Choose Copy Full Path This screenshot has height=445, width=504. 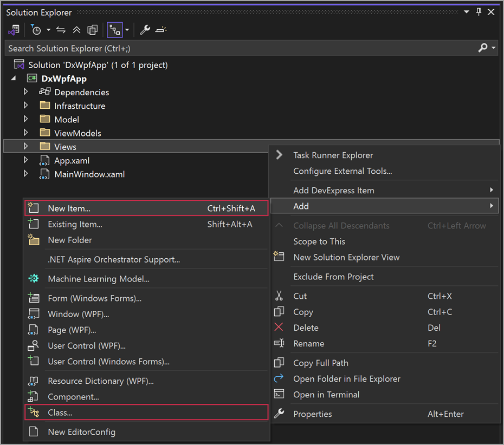[384, 363]
